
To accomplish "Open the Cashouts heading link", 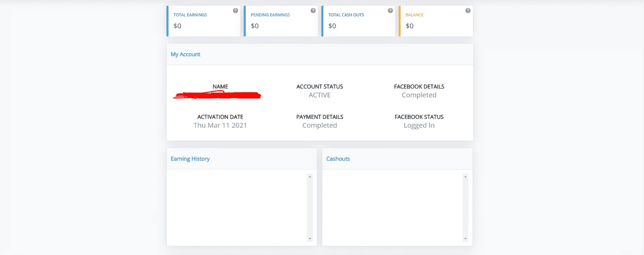I will pos(338,159).
